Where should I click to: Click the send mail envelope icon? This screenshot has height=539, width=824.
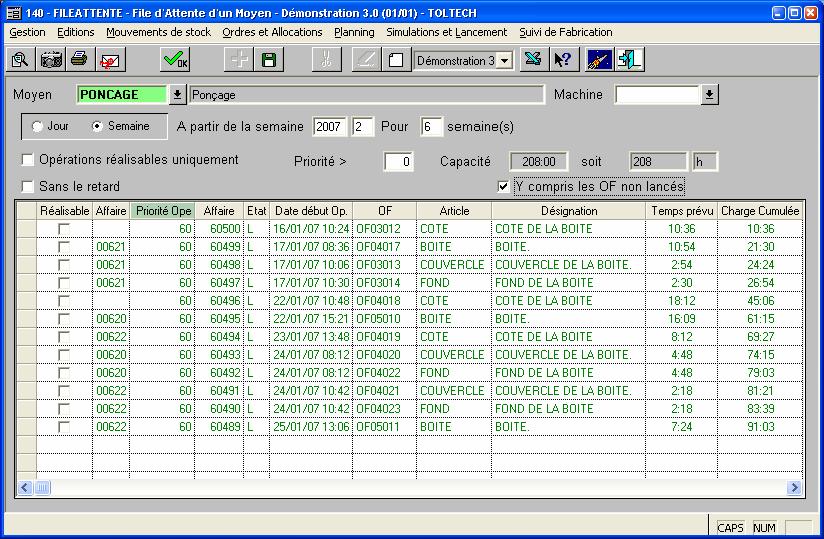[110, 59]
